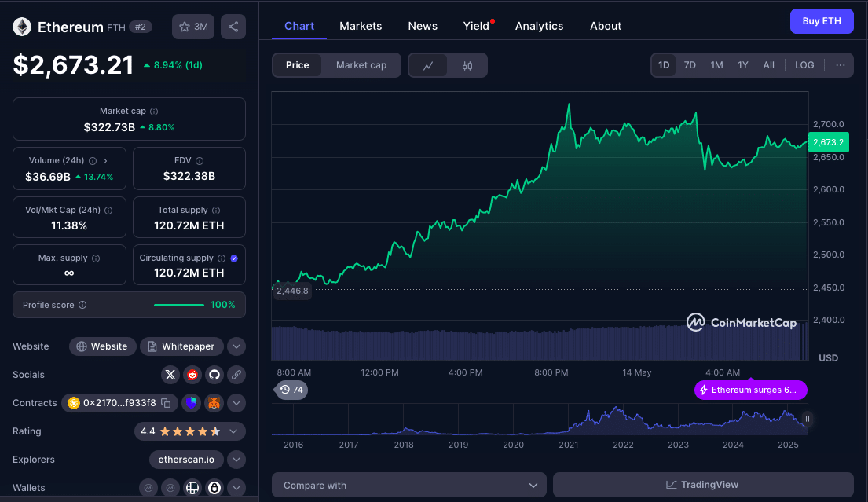
Task: Copy the contract address 0x2170...f933f8
Action: (166, 403)
